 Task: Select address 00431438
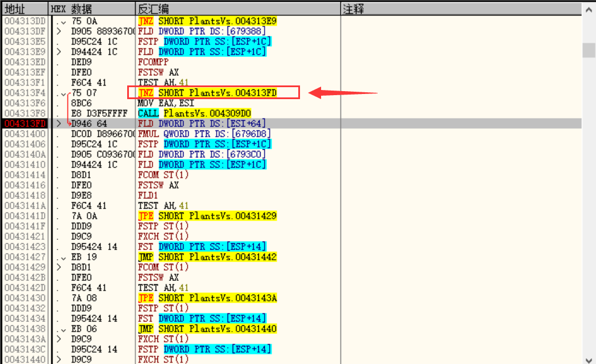coord(25,328)
